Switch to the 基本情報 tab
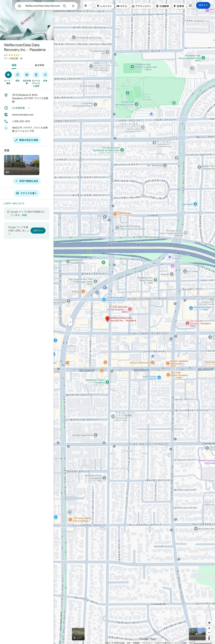The height and width of the screenshot is (644, 215). tap(39, 65)
